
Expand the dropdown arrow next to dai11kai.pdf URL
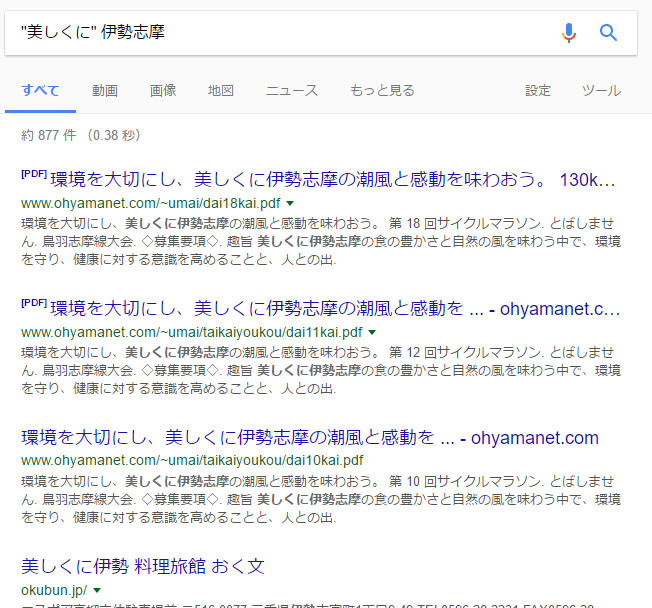pos(372,332)
